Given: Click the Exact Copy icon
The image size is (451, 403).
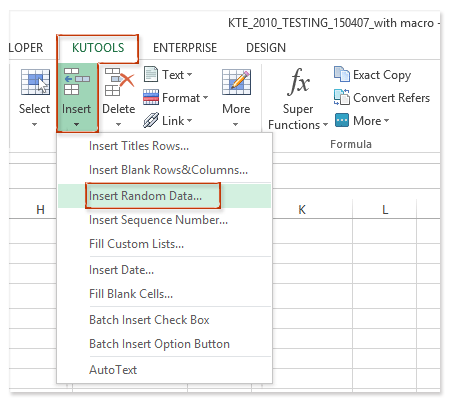Looking at the screenshot, I should 342,74.
